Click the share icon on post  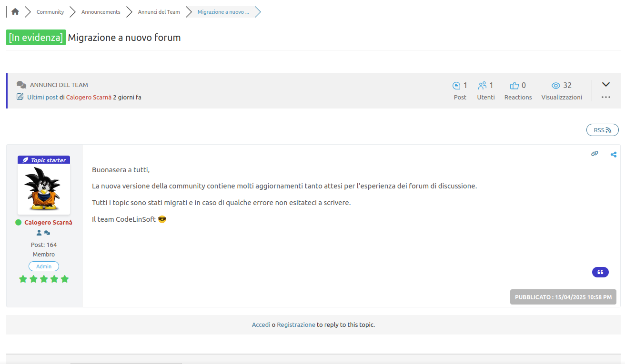(614, 154)
